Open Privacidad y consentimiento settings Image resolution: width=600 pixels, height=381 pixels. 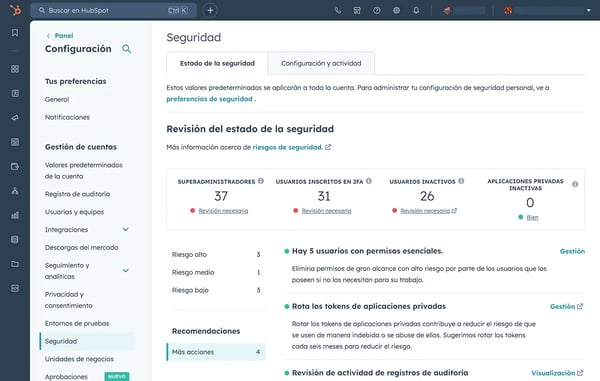[69, 300]
